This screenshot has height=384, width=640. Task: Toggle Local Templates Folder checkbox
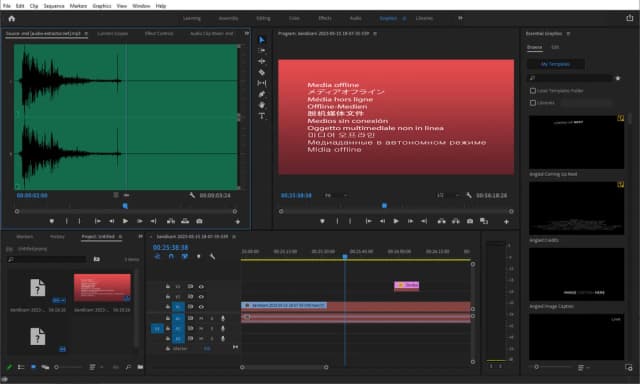click(533, 91)
